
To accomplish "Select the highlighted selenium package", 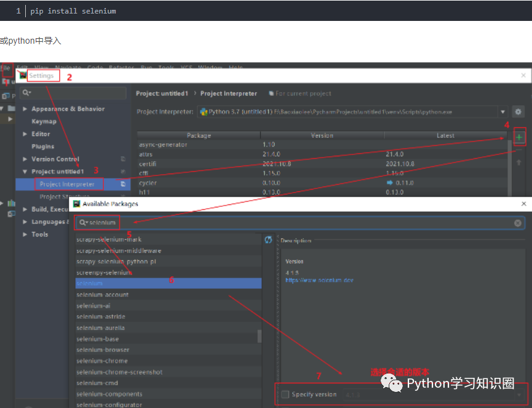I will pos(169,284).
